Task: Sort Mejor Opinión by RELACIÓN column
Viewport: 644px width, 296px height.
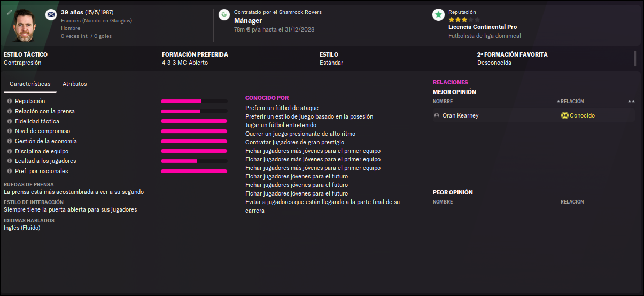Action: [572, 102]
